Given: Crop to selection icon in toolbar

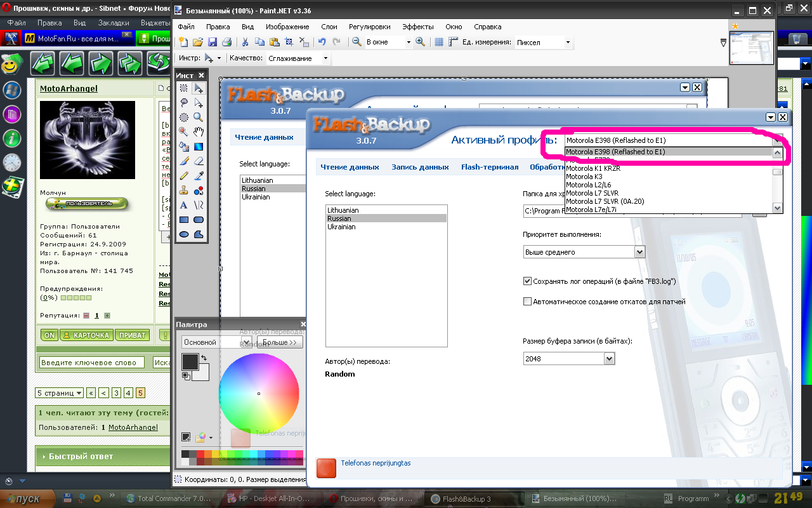Looking at the screenshot, I should [289, 42].
